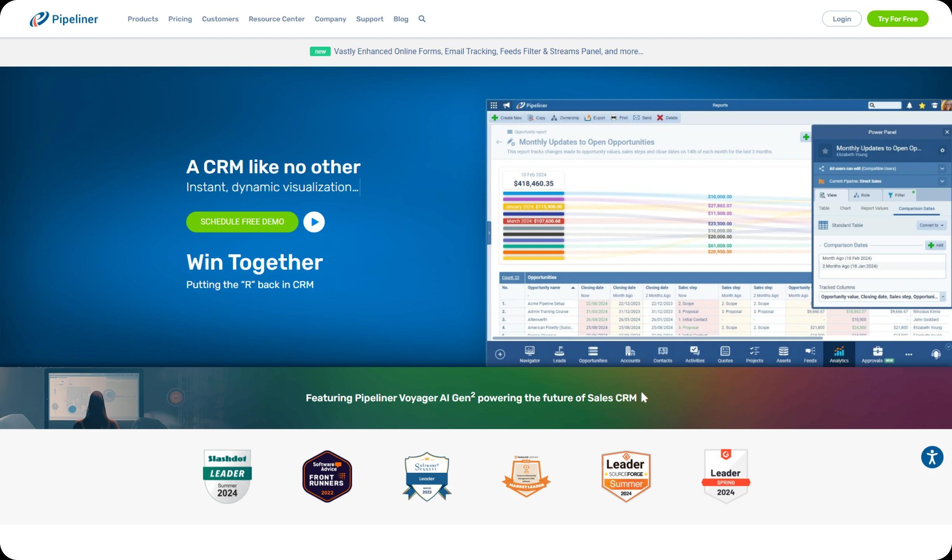952x560 pixels.
Task: Click the notification bell icon
Action: click(909, 105)
